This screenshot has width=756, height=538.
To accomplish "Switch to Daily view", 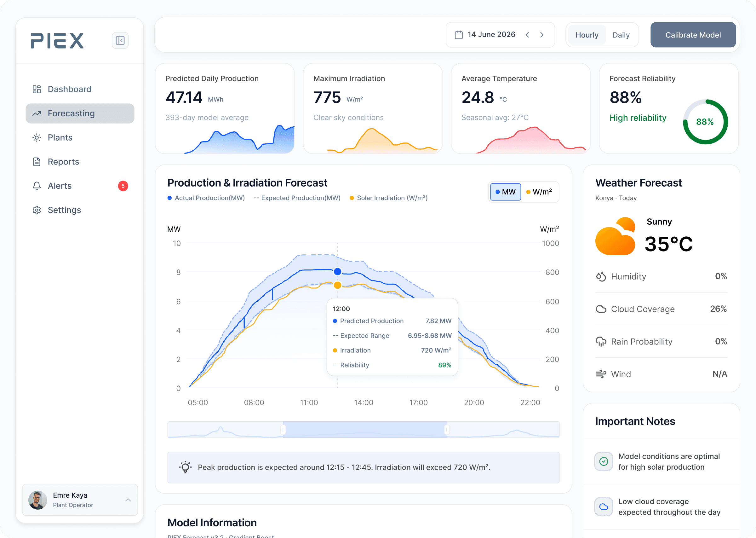I will (x=621, y=35).
